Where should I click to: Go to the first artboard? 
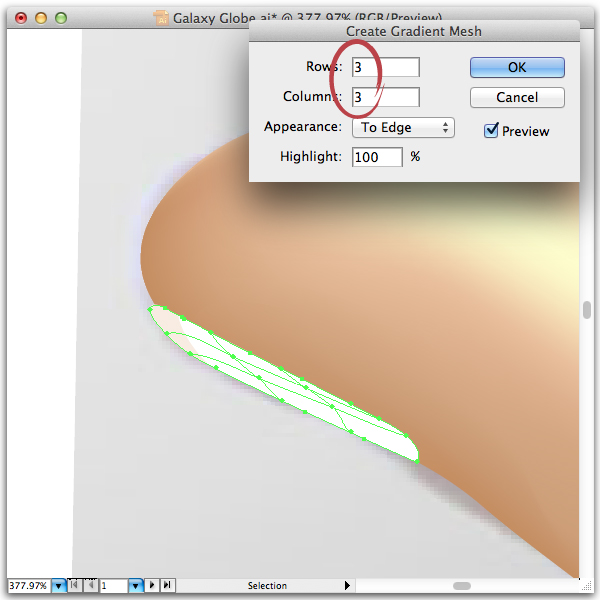(75, 585)
